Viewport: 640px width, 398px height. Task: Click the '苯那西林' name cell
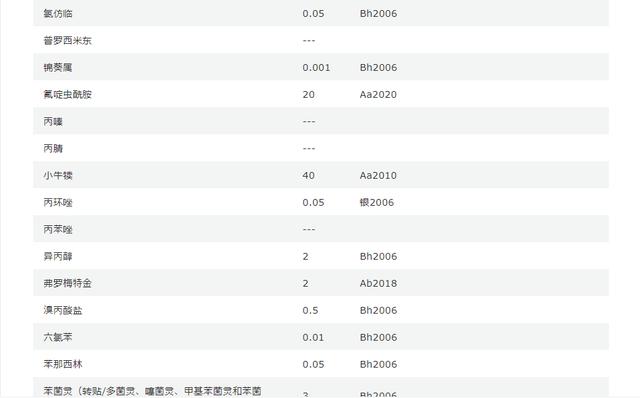(x=62, y=364)
